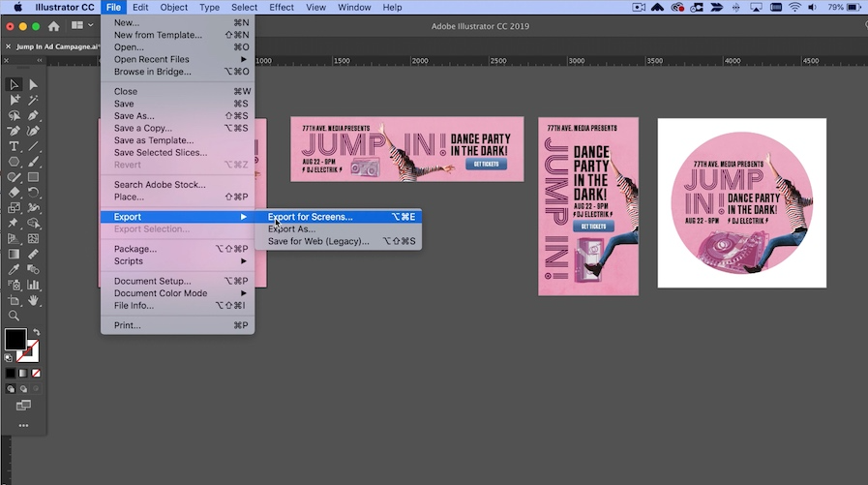This screenshot has height=485, width=868.
Task: Open the Window menu
Action: pos(354,7)
